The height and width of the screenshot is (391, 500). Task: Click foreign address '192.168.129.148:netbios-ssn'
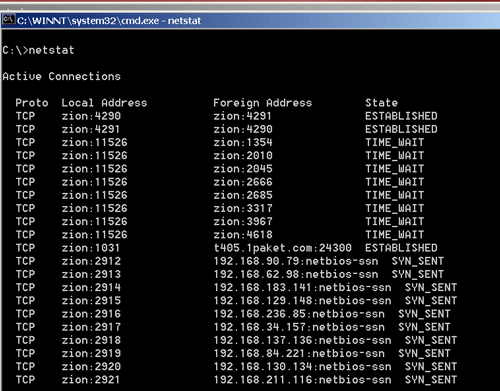pyautogui.click(x=302, y=300)
